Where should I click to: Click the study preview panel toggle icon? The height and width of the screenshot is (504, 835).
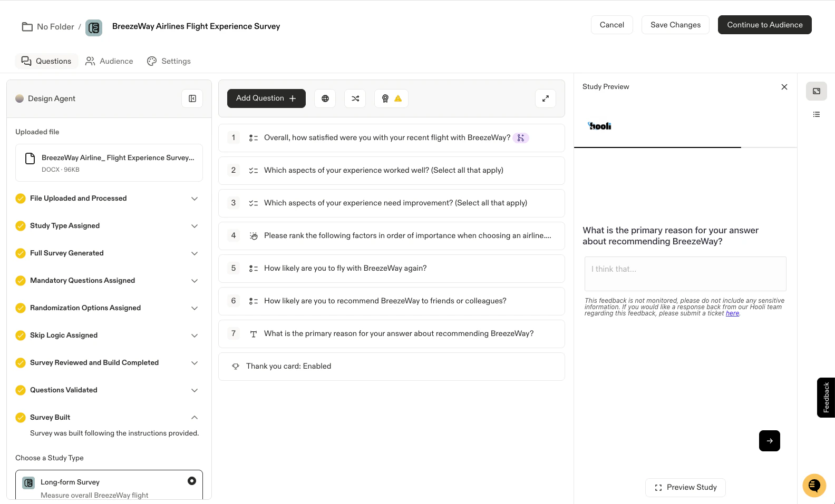point(817,91)
